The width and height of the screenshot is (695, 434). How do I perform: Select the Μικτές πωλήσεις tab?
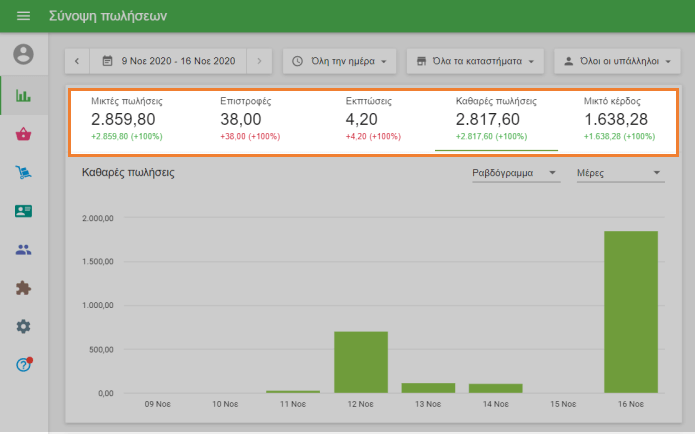click(127, 118)
